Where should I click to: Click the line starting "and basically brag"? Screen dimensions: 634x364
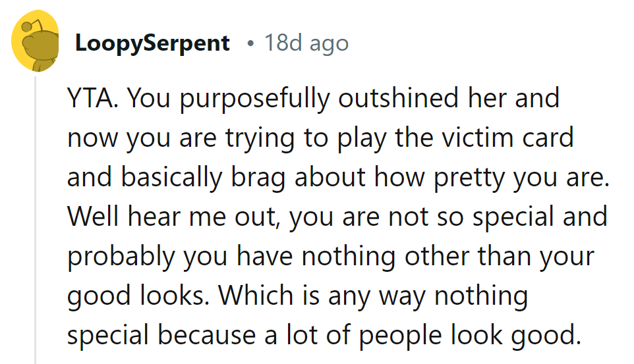[337, 177]
